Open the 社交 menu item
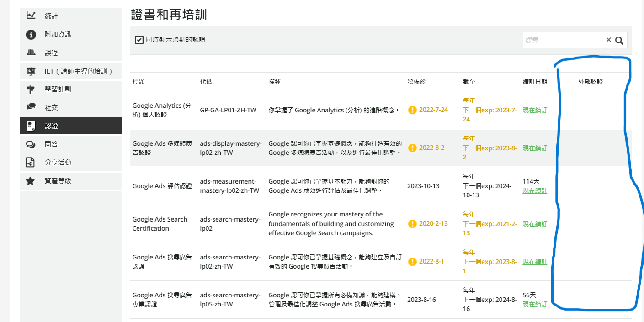The width and height of the screenshot is (644, 322). tap(71, 107)
